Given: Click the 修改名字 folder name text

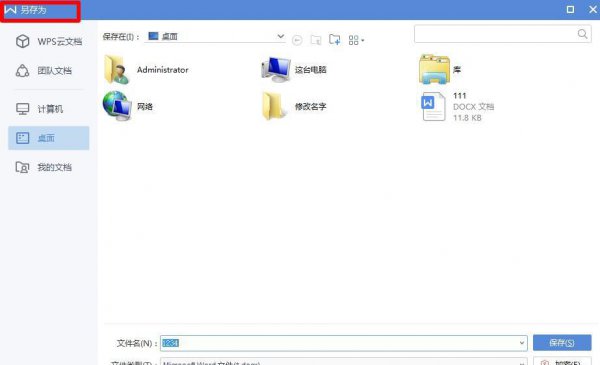Looking at the screenshot, I should tap(310, 106).
